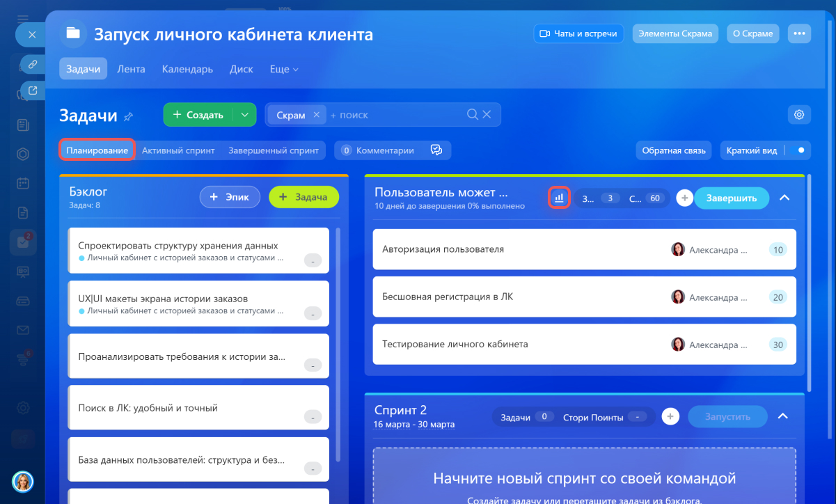The height and width of the screenshot is (504, 836).
Task: Click the search magnifier icon
Action: coord(472,115)
